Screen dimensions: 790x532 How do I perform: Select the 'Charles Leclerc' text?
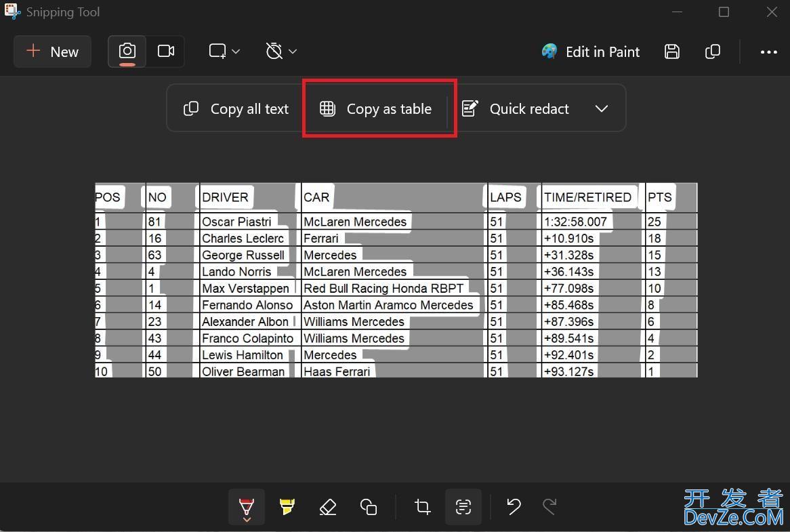[243, 239]
